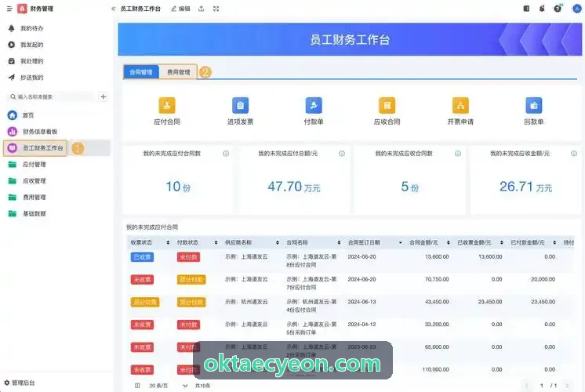Go to 首页 in the sidebar

(20, 115)
